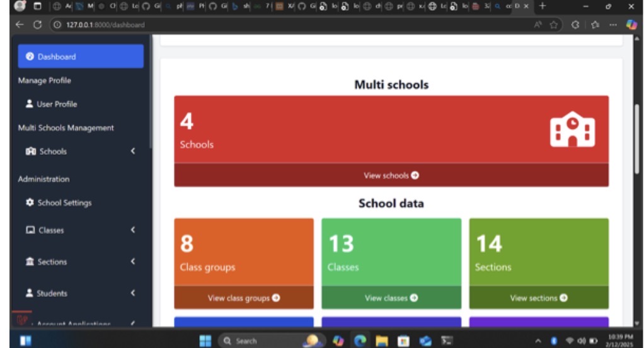Screen dimensions: 644x348
Task: Click the Classes chalkboard icon in sidebar
Action: (x=30, y=230)
